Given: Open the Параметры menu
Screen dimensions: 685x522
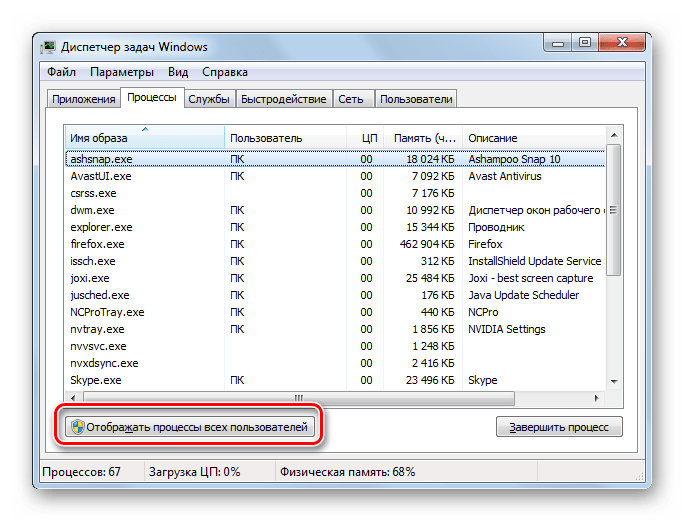Looking at the screenshot, I should 121,72.
